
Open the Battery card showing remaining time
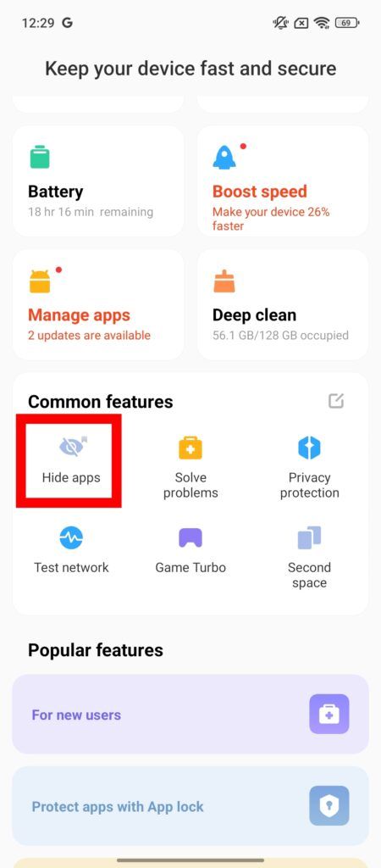(98, 181)
